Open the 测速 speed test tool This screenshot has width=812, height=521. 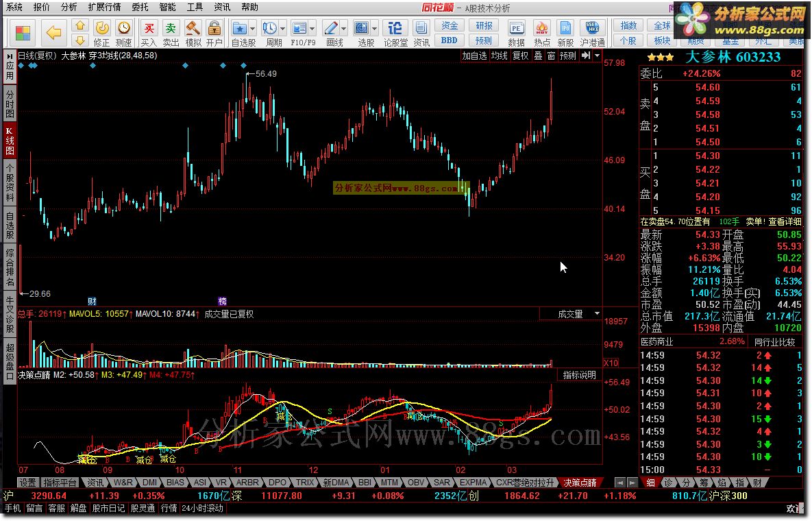124,33
